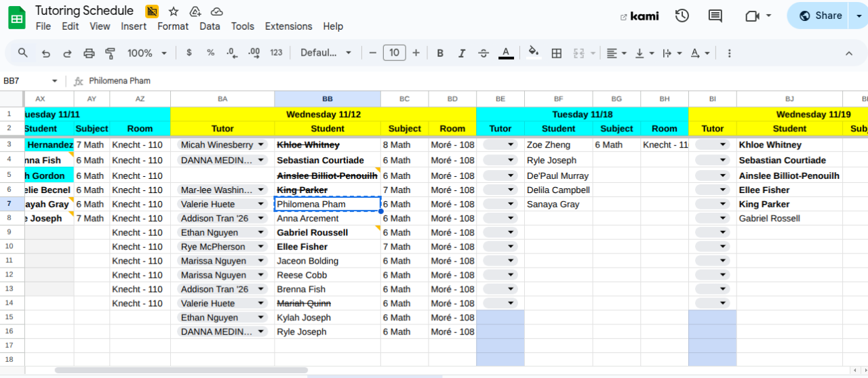The height and width of the screenshot is (378, 868).
Task: Select the paint format roller icon
Action: pyautogui.click(x=111, y=53)
